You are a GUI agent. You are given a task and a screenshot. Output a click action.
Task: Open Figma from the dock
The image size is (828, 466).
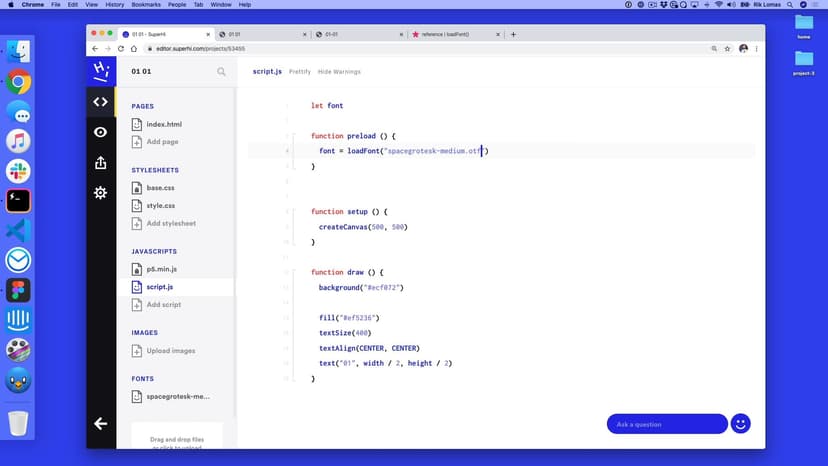[x=18, y=290]
